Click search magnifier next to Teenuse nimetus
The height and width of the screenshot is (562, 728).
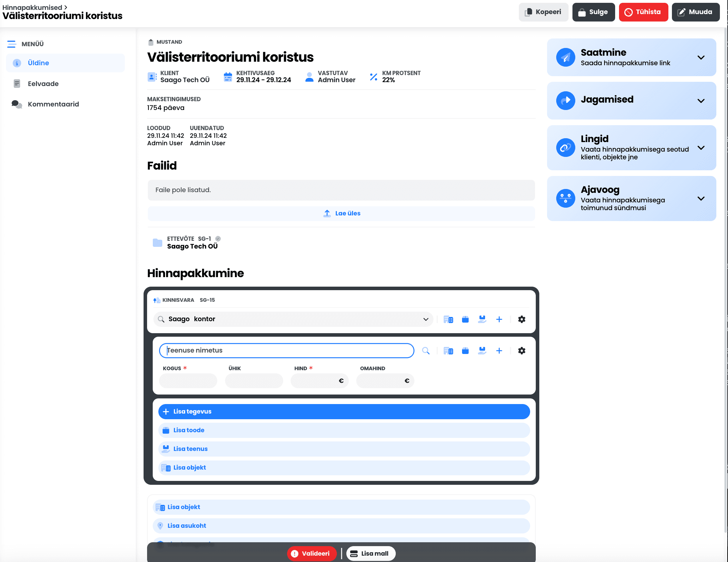point(426,350)
